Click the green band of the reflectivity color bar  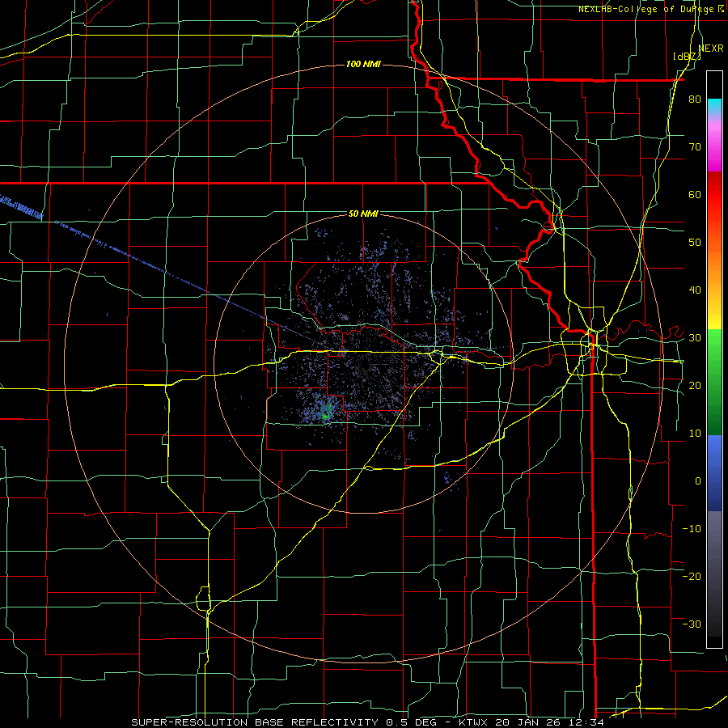pyautogui.click(x=714, y=382)
